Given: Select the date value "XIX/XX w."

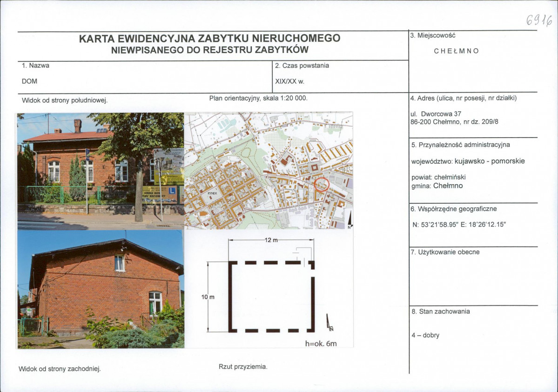Looking at the screenshot, I should click(289, 81).
